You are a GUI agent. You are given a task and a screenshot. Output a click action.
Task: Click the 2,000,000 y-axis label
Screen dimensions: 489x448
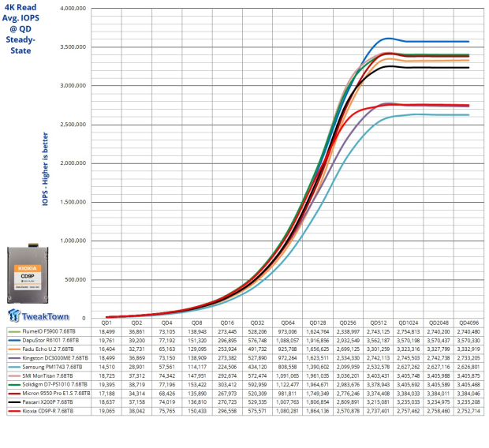tap(73, 163)
